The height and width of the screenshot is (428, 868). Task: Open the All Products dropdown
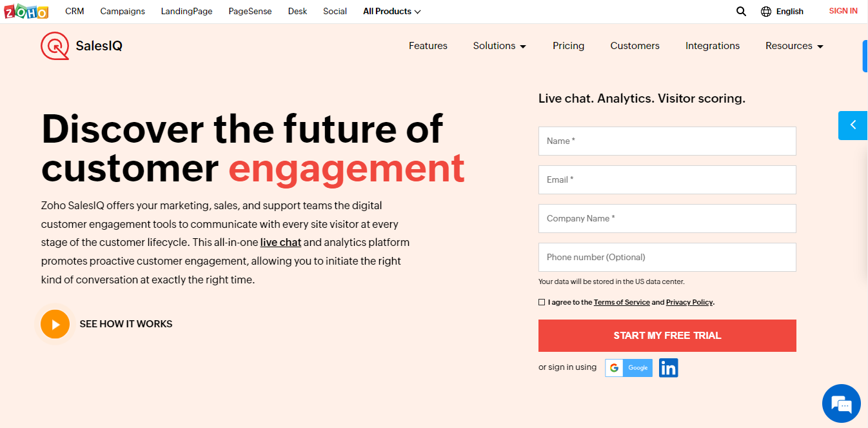coord(391,11)
